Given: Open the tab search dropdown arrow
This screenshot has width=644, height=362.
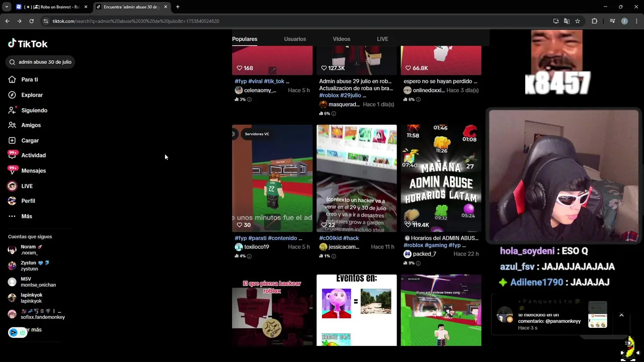Looking at the screenshot, I should pos(7,7).
